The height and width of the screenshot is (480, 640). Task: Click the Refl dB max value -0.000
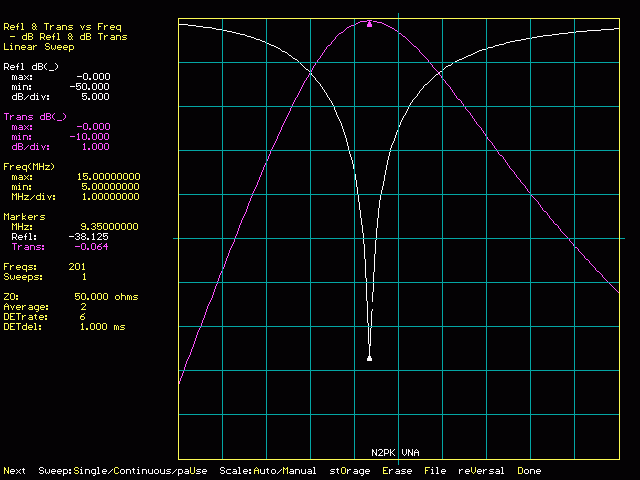point(93,77)
